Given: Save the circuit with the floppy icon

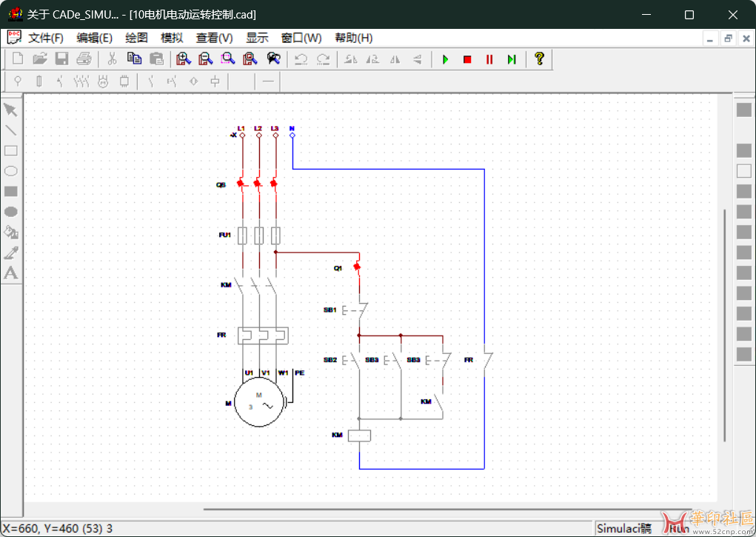Looking at the screenshot, I should click(61, 59).
